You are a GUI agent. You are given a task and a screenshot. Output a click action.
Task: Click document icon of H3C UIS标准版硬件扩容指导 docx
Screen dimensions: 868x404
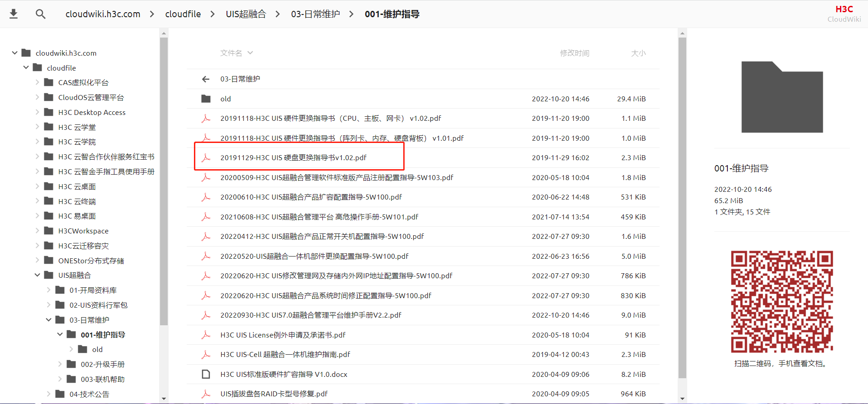pyautogui.click(x=206, y=374)
